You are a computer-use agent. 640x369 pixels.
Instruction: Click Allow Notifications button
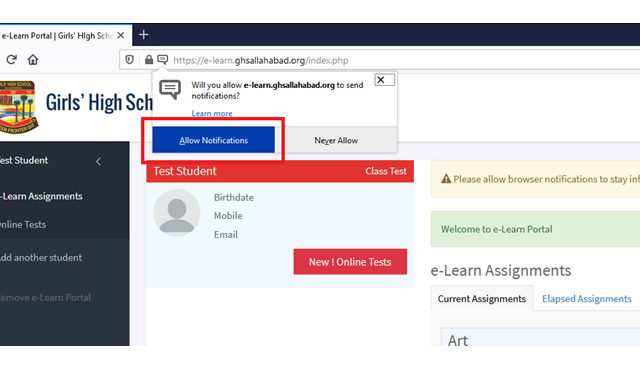tap(213, 140)
